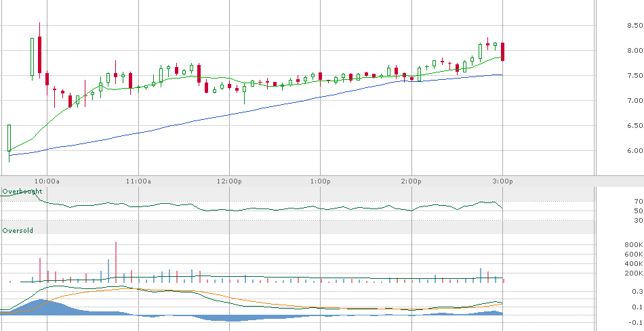Select the 12:00p time axis label
The width and height of the screenshot is (644, 331).
229,181
